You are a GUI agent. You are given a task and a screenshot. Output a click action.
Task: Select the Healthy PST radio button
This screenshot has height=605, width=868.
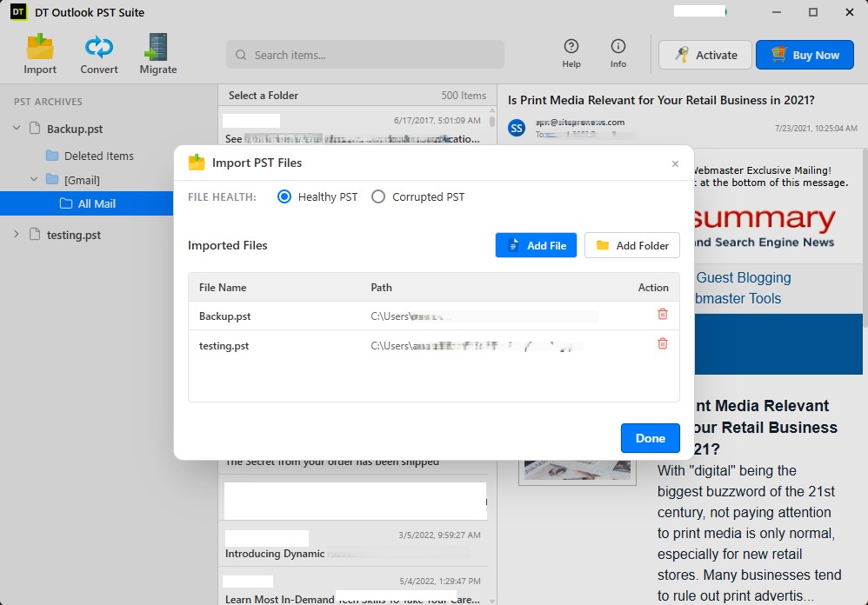click(x=284, y=196)
